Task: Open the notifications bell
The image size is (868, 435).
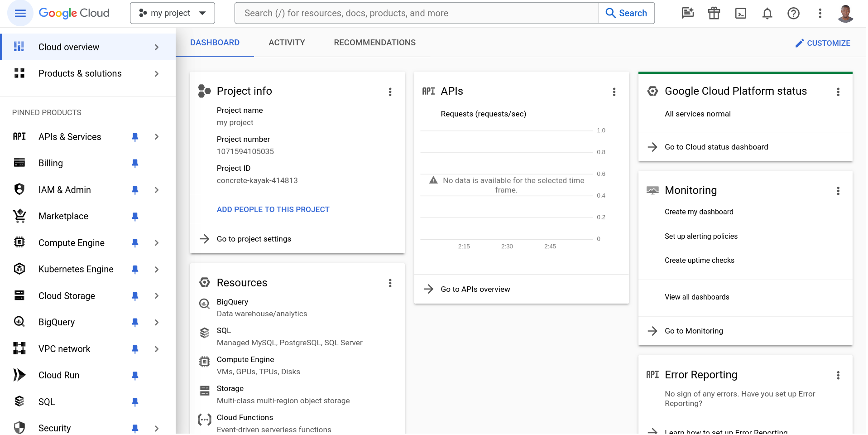Action: tap(767, 13)
